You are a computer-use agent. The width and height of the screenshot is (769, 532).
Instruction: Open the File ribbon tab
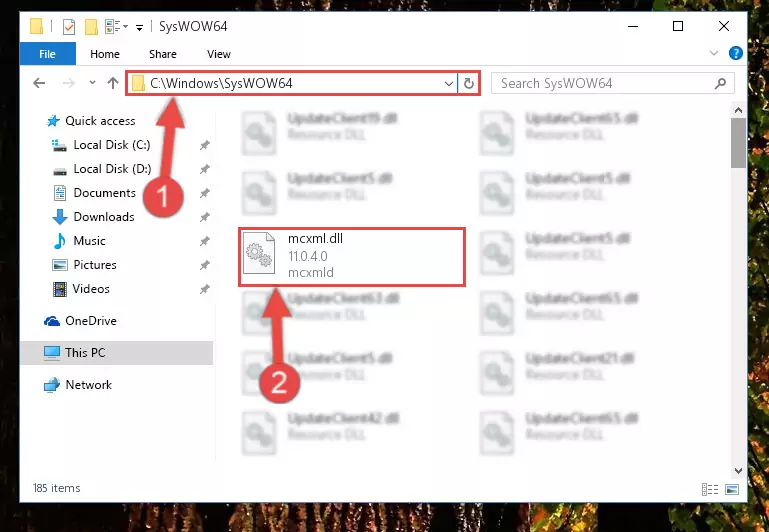pyautogui.click(x=48, y=54)
